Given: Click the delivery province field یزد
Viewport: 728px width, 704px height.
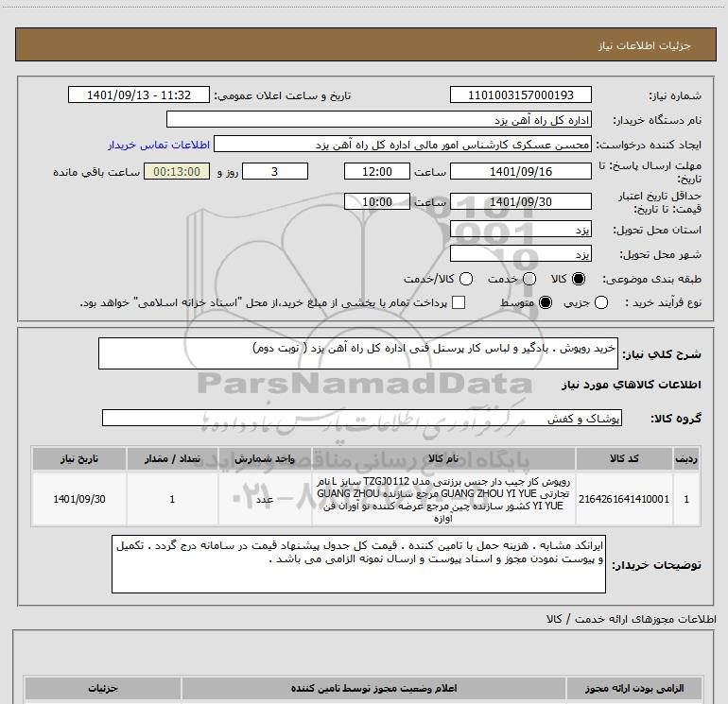Looking at the screenshot, I should click(520, 229).
